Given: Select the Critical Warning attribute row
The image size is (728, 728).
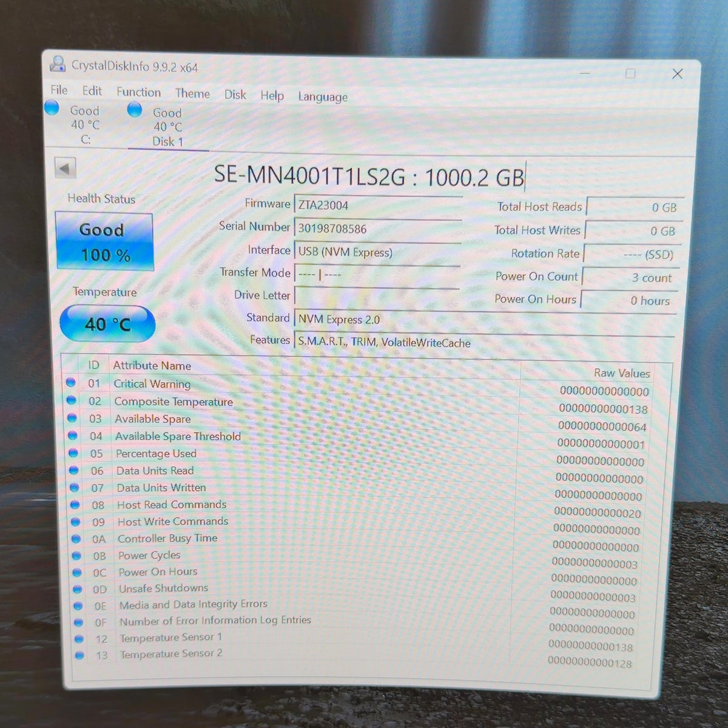Looking at the screenshot, I should [357, 387].
